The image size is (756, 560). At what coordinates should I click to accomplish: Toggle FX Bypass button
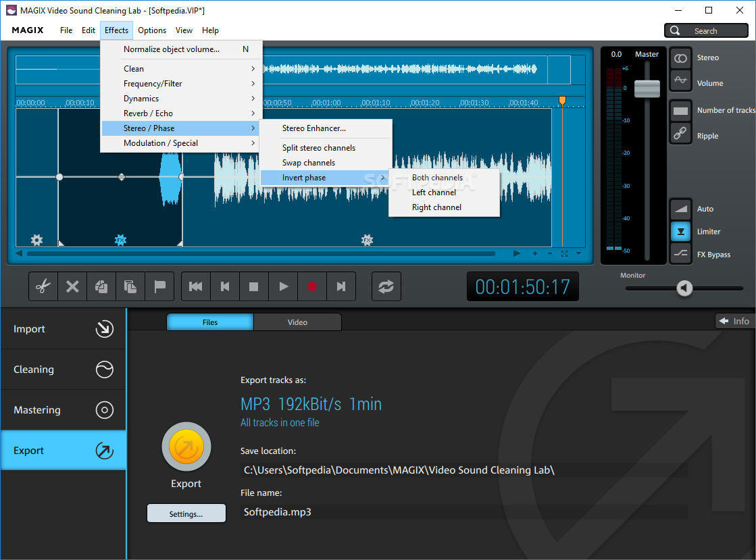tap(680, 253)
